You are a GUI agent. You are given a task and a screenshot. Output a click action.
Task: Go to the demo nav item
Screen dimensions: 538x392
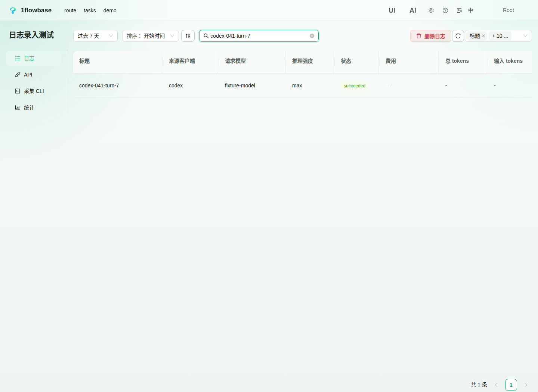[x=110, y=10]
